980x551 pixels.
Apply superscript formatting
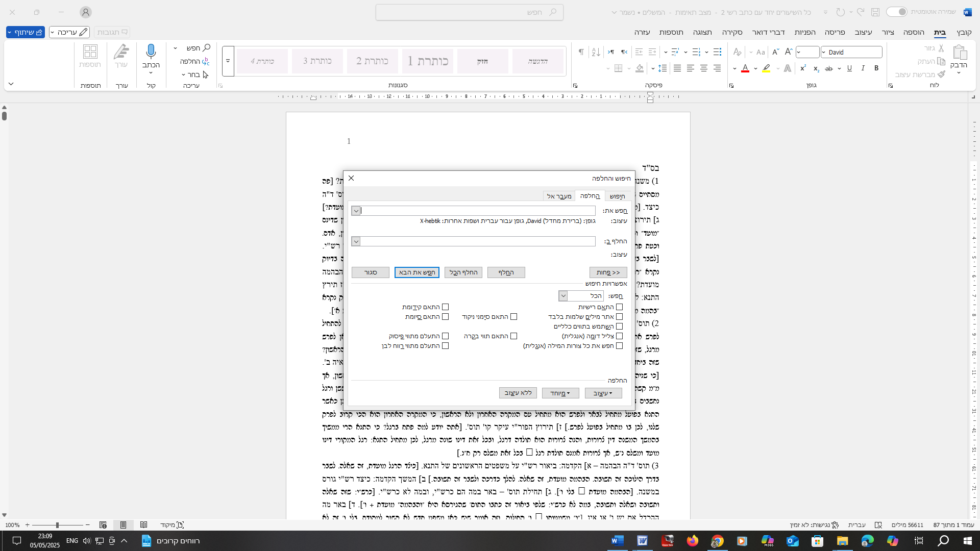[803, 68]
